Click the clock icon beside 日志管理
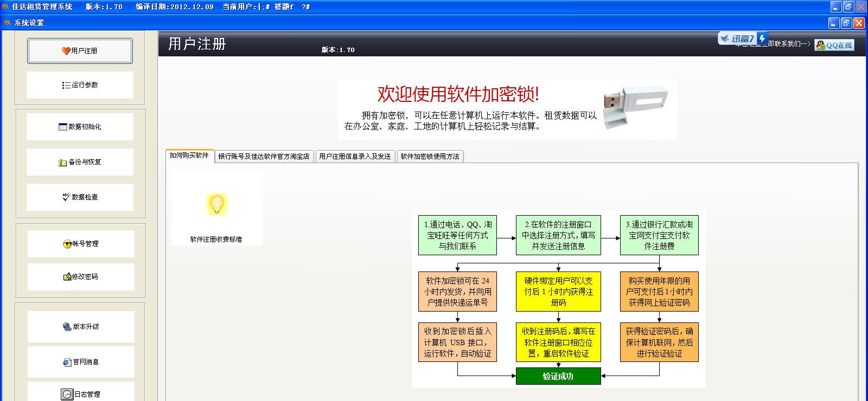The width and height of the screenshot is (868, 401). pos(67,394)
